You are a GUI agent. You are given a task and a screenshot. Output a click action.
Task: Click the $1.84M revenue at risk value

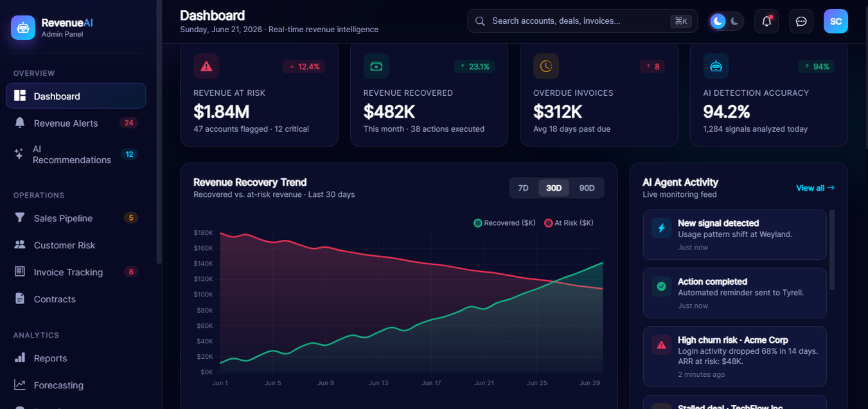click(x=222, y=112)
